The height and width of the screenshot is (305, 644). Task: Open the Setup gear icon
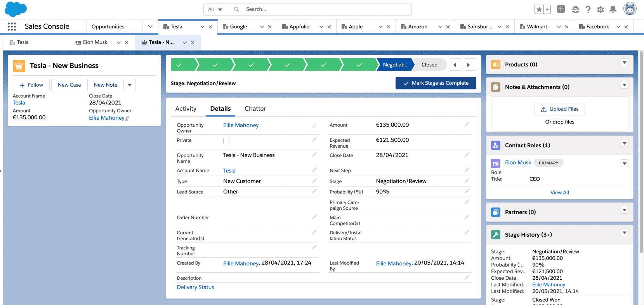tap(601, 9)
